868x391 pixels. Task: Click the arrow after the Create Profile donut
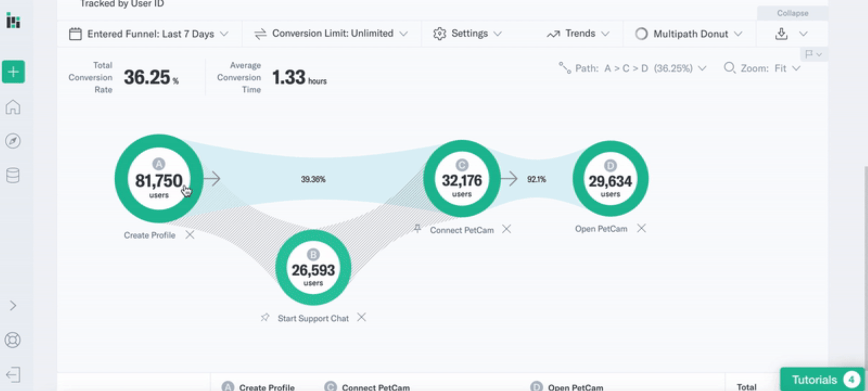212,178
